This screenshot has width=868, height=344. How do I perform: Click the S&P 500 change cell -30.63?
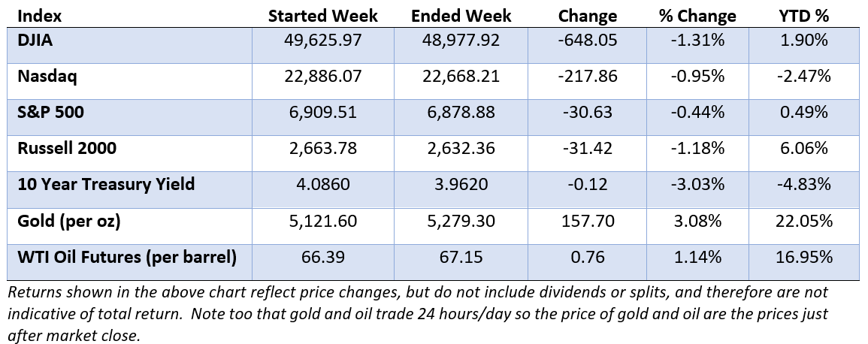pos(588,112)
